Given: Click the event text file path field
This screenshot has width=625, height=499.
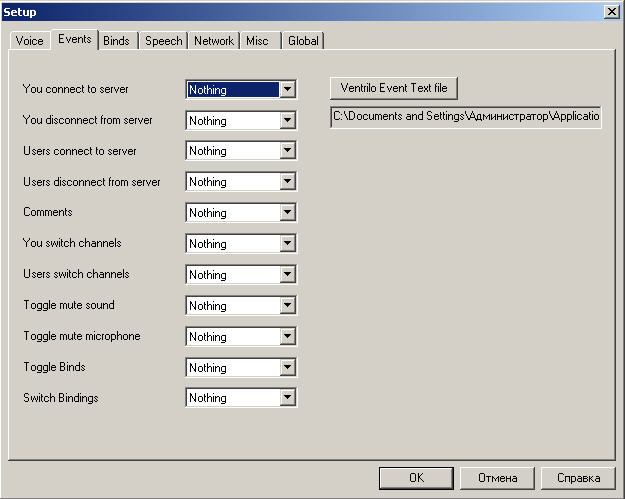Looking at the screenshot, I should click(x=466, y=117).
